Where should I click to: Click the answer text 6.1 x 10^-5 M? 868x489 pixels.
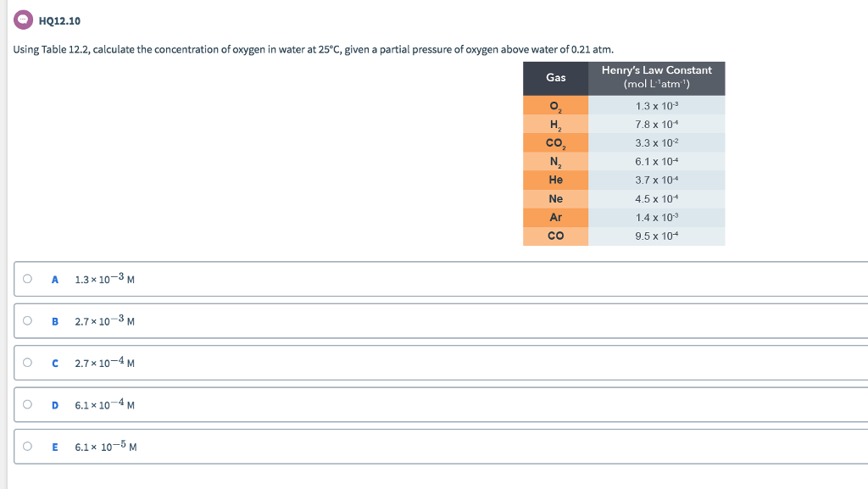coord(103,447)
